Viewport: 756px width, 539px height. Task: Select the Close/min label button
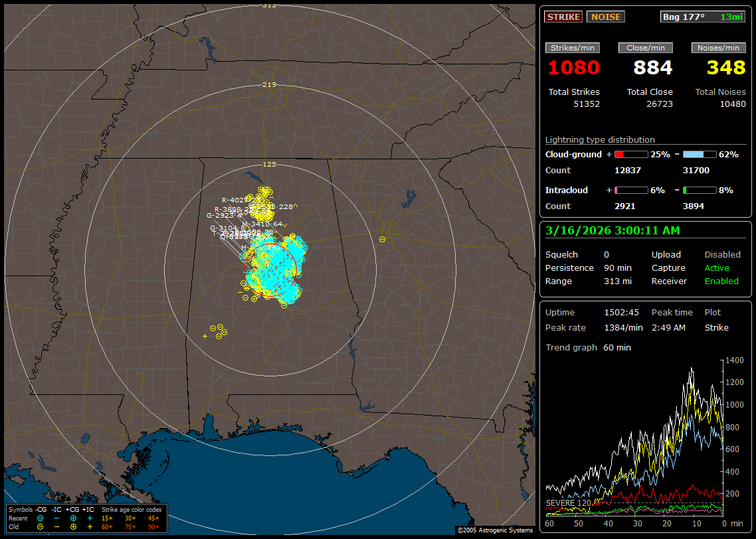click(x=646, y=48)
